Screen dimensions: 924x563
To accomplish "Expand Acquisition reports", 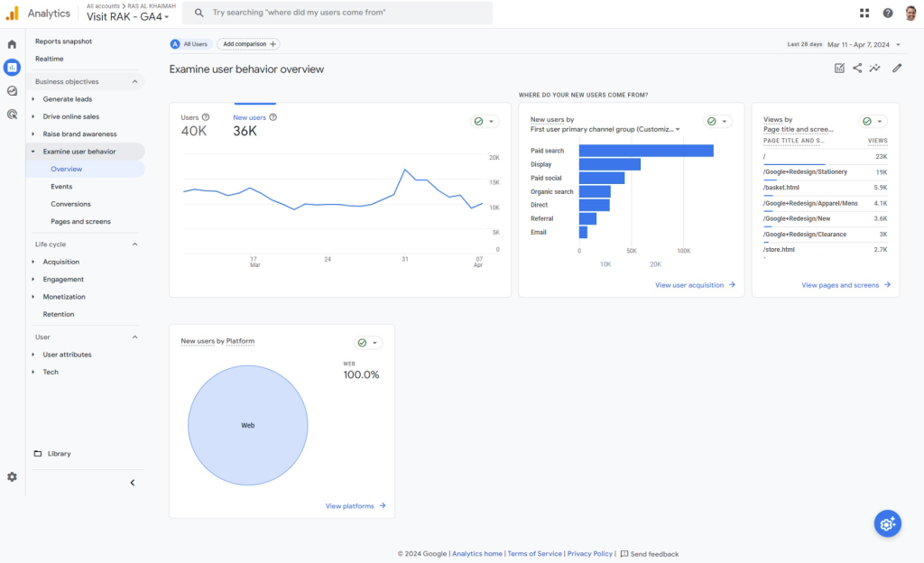I will pyautogui.click(x=33, y=262).
